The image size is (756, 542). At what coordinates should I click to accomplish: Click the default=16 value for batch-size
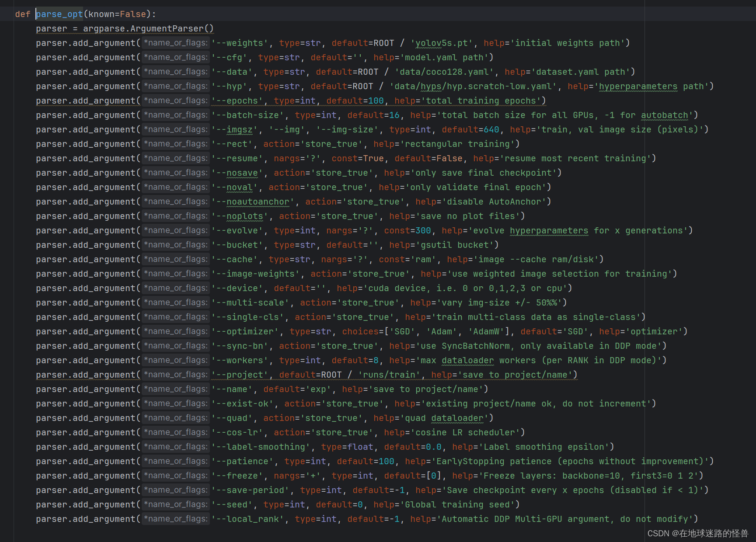coord(373,115)
